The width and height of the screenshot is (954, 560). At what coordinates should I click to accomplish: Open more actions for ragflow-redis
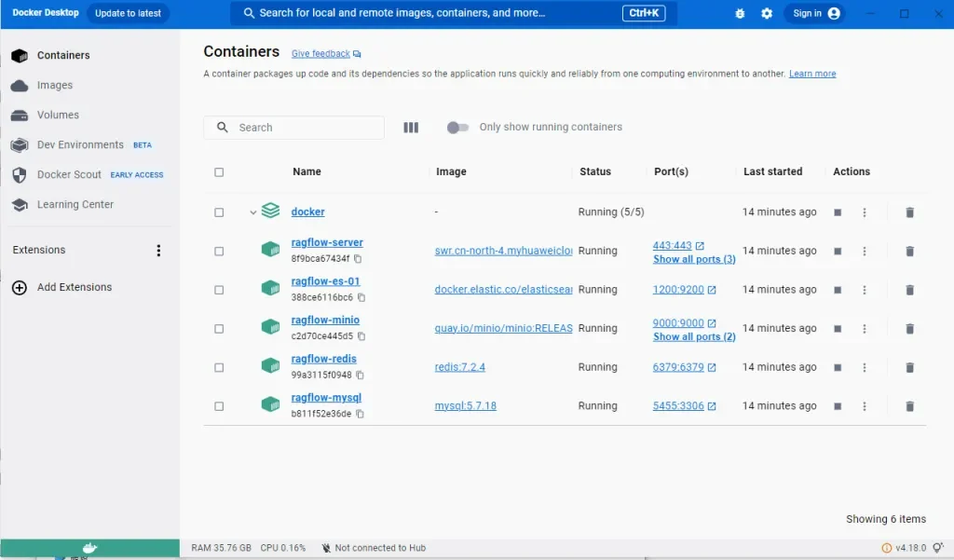point(864,368)
